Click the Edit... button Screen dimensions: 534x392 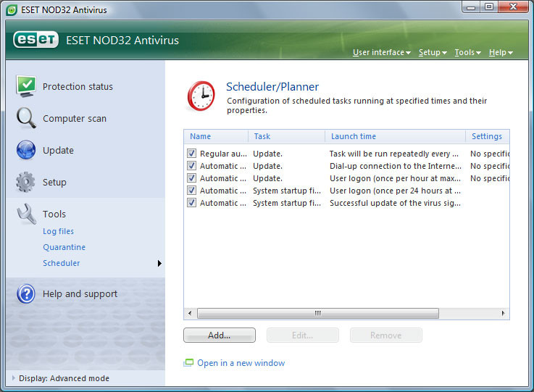pyautogui.click(x=302, y=335)
